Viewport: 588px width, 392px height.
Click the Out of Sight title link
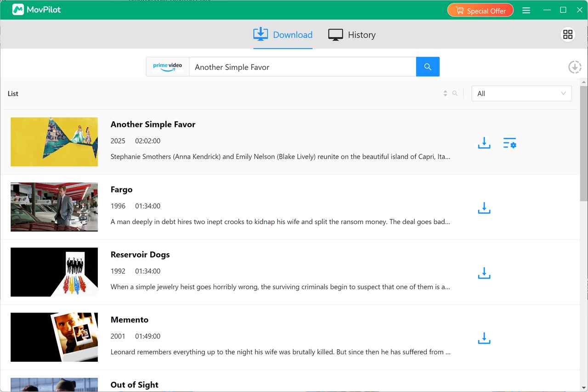pos(134,385)
